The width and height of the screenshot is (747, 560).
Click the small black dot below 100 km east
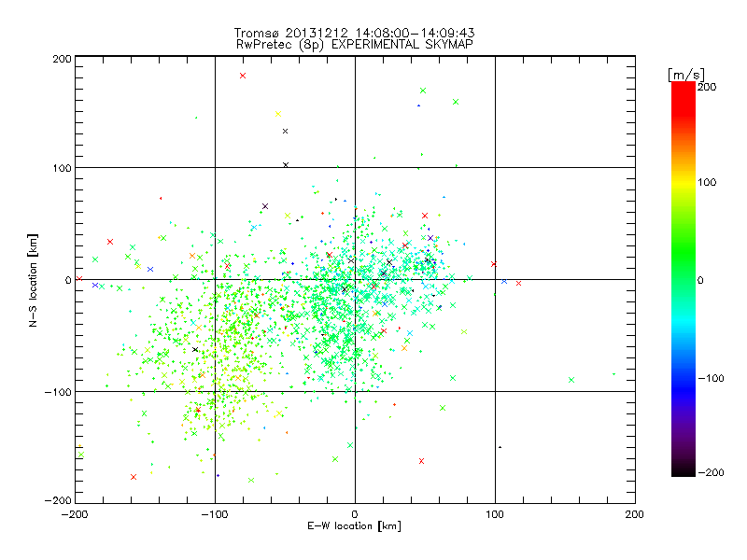pyautogui.click(x=500, y=447)
